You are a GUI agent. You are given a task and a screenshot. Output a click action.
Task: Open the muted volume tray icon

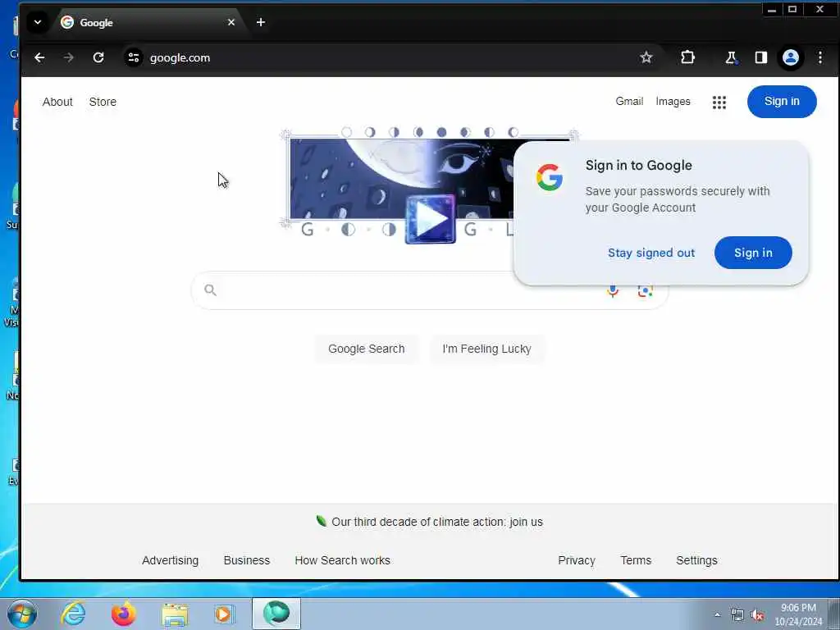point(757,615)
